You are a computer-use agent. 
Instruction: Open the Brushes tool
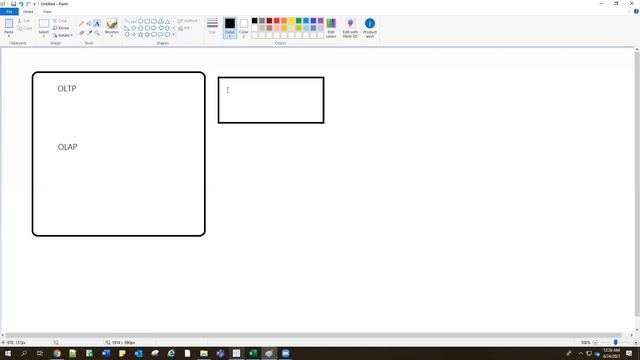coord(111,27)
